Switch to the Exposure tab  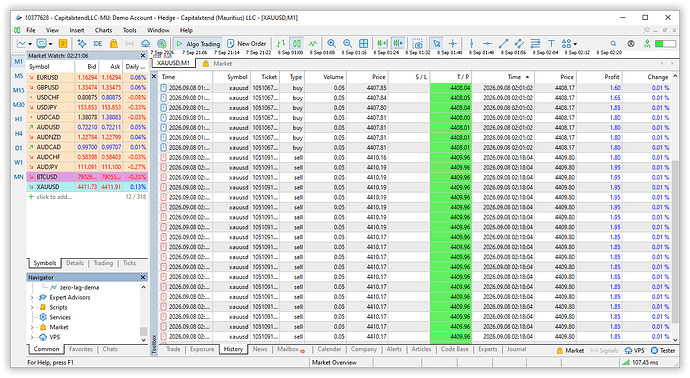click(202, 349)
